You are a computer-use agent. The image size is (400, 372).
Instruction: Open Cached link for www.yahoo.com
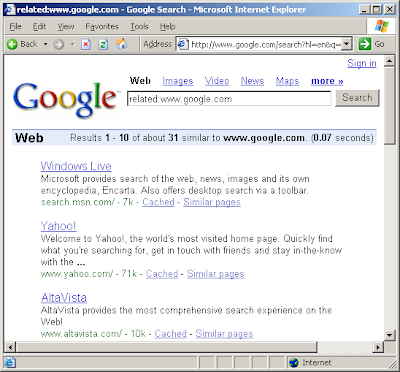point(162,274)
